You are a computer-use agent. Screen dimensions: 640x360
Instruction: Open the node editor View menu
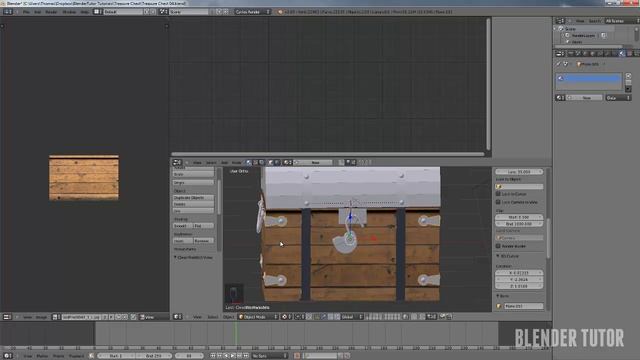pos(197,162)
